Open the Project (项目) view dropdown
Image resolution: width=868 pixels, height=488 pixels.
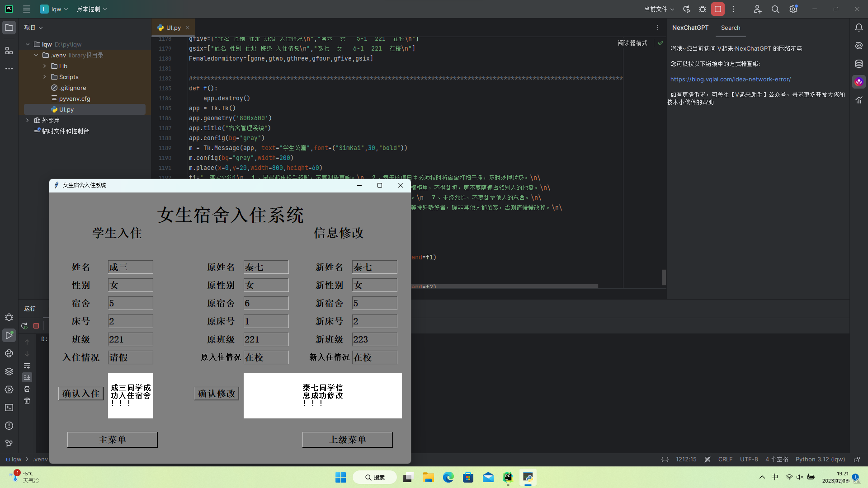pyautogui.click(x=33, y=28)
